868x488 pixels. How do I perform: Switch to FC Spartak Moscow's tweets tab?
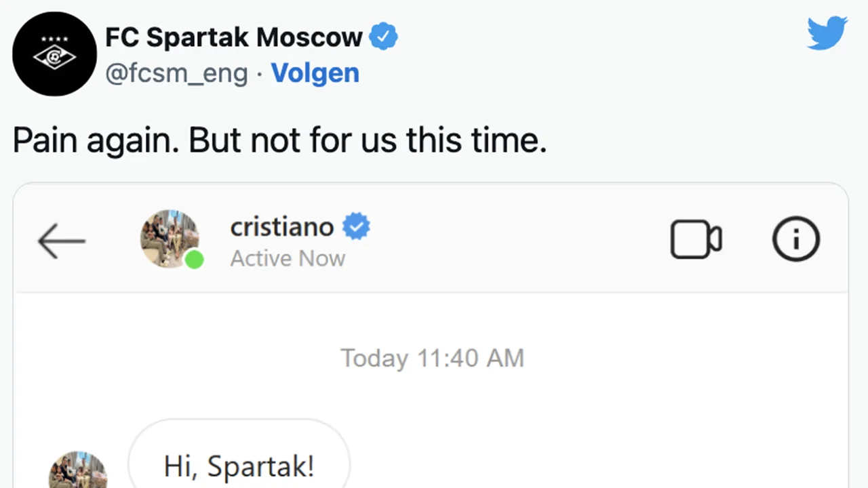[x=233, y=37]
